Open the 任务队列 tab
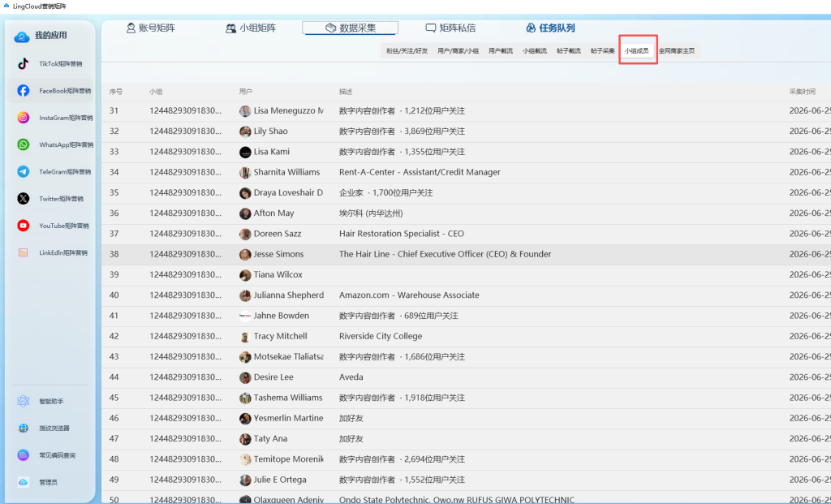Viewport: 831px width, 504px height. tap(550, 28)
